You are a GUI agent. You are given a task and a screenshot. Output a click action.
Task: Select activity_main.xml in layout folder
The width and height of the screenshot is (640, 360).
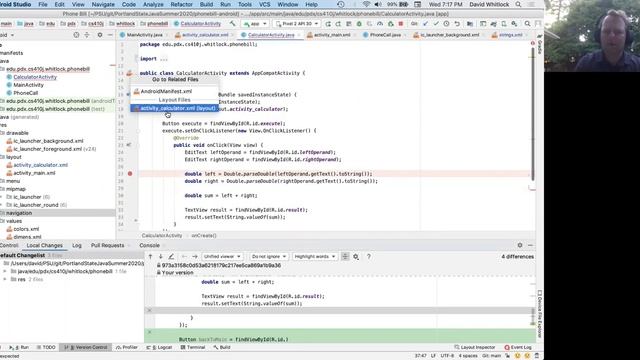[x=34, y=173]
